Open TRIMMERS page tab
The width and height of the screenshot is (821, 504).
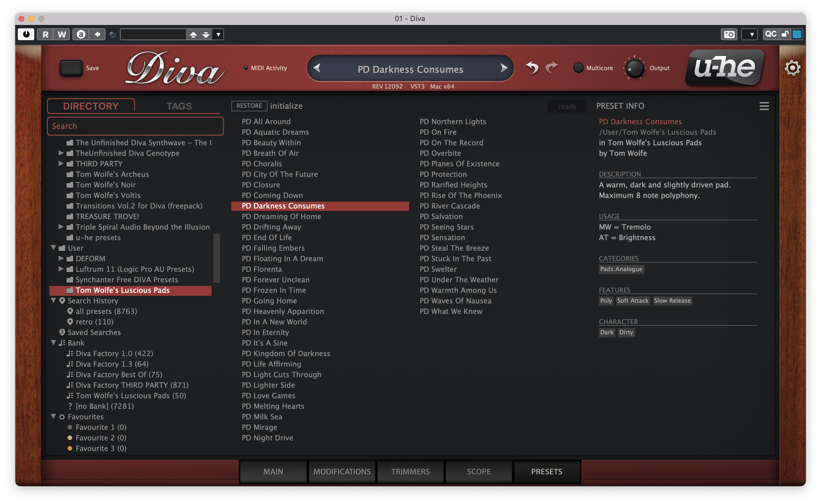click(410, 472)
